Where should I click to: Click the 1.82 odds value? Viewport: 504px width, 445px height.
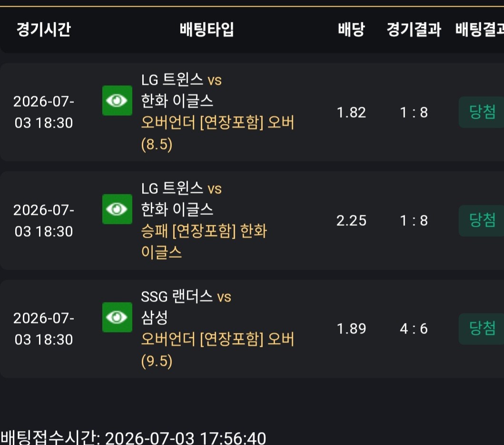tap(351, 112)
